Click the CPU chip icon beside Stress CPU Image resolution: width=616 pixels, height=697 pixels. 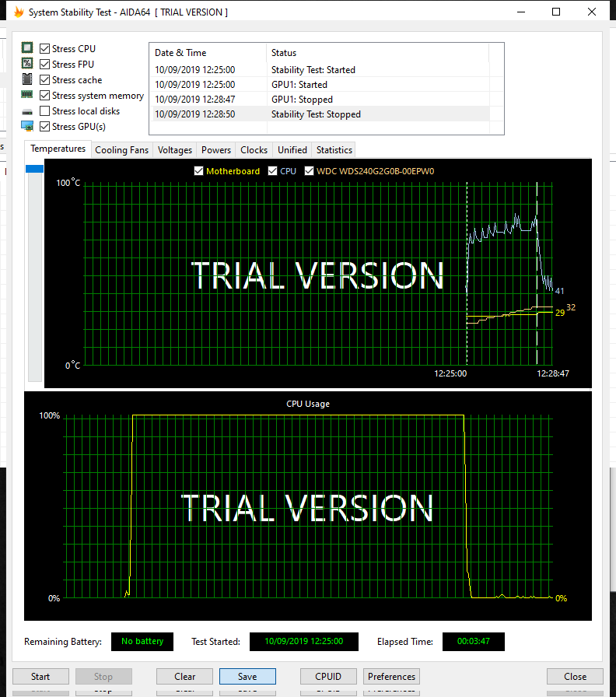pos(27,48)
